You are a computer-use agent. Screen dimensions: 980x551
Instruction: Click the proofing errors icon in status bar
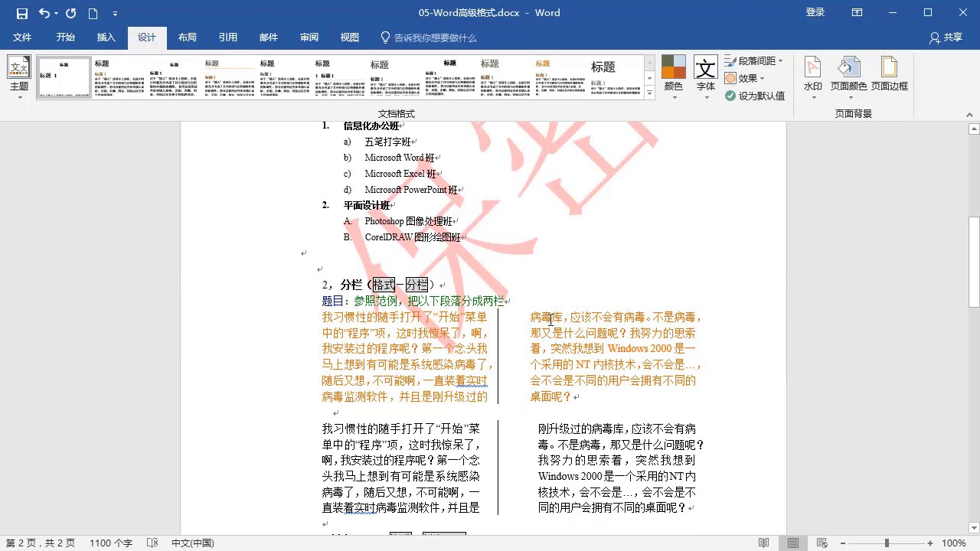click(152, 543)
